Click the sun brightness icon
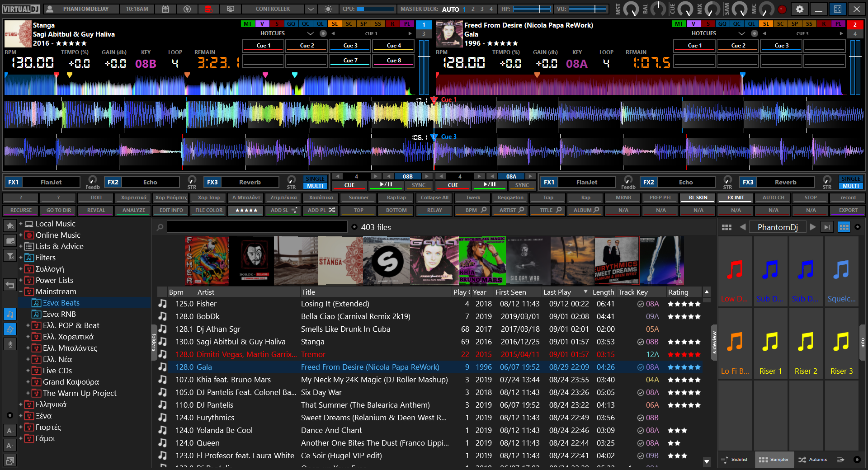 click(328, 9)
